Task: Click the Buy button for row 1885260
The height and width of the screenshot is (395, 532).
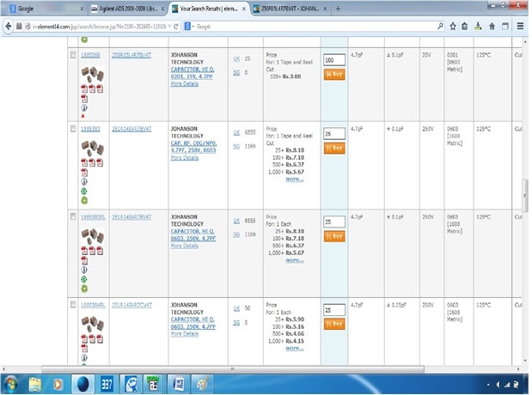Action: [x=334, y=74]
